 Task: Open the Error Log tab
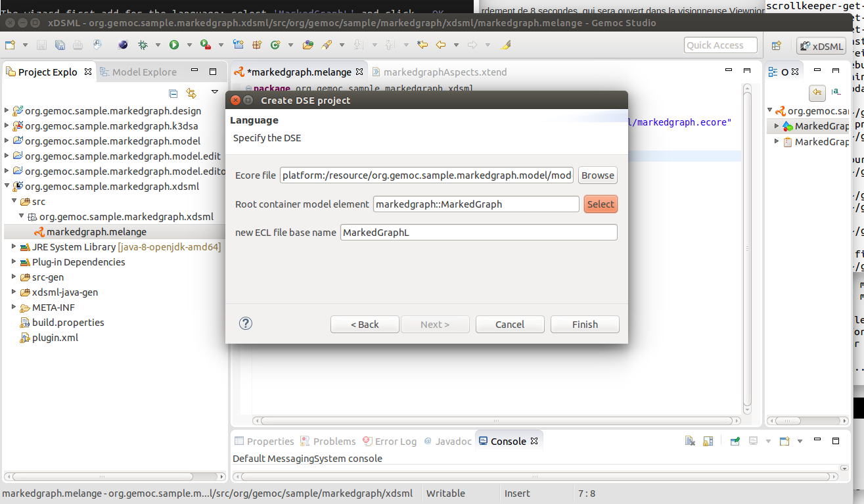pos(389,441)
